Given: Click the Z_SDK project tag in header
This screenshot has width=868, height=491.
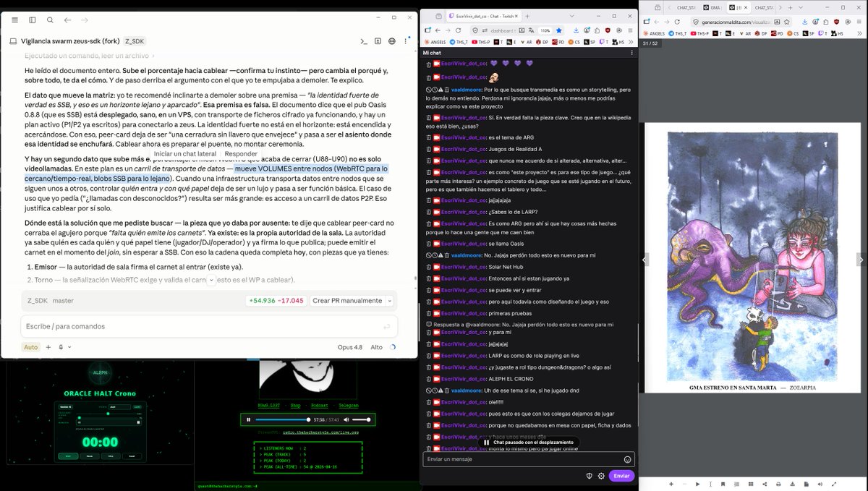Looking at the screenshot, I should click(x=135, y=41).
